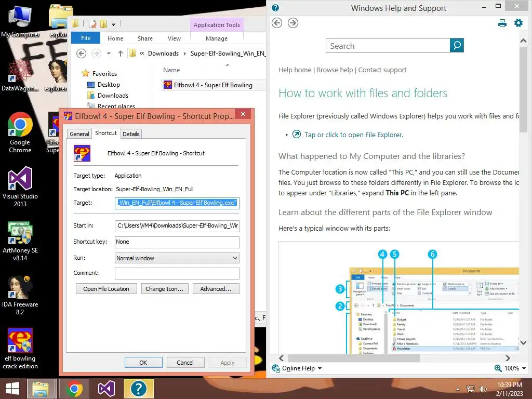Select Desktop under Favorites
Screen dimensions: 532x399
point(109,85)
